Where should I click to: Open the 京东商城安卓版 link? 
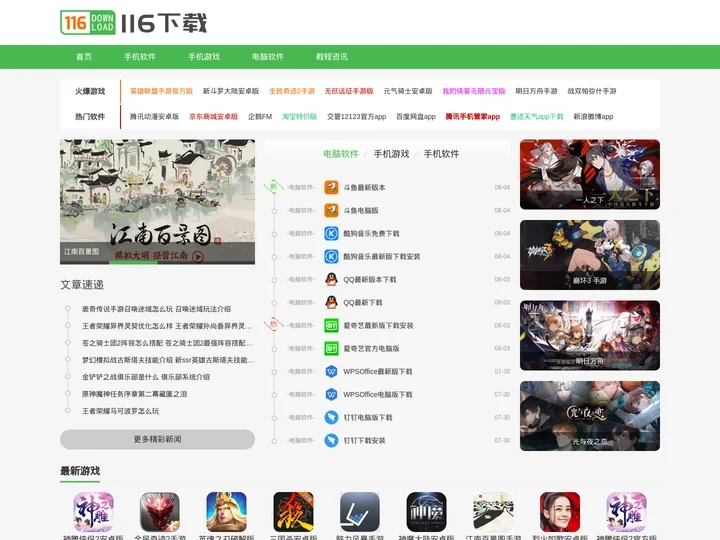(214, 116)
